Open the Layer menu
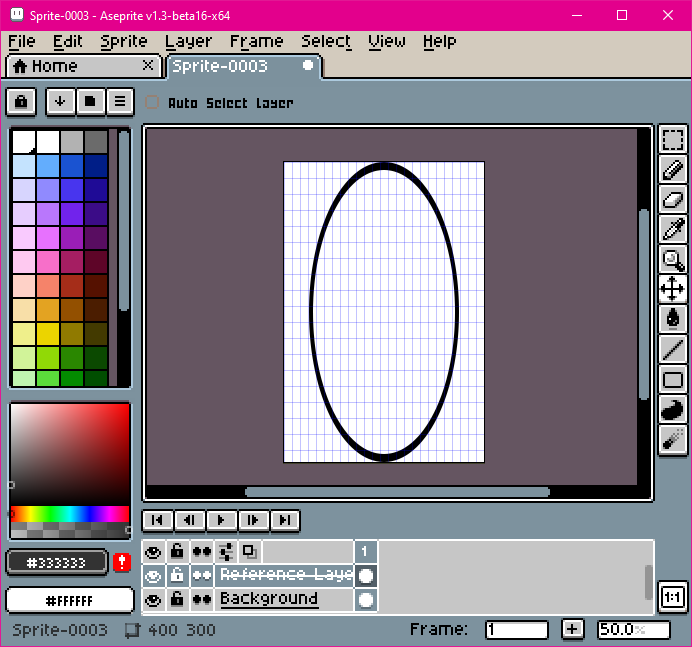The image size is (692, 647). (188, 41)
